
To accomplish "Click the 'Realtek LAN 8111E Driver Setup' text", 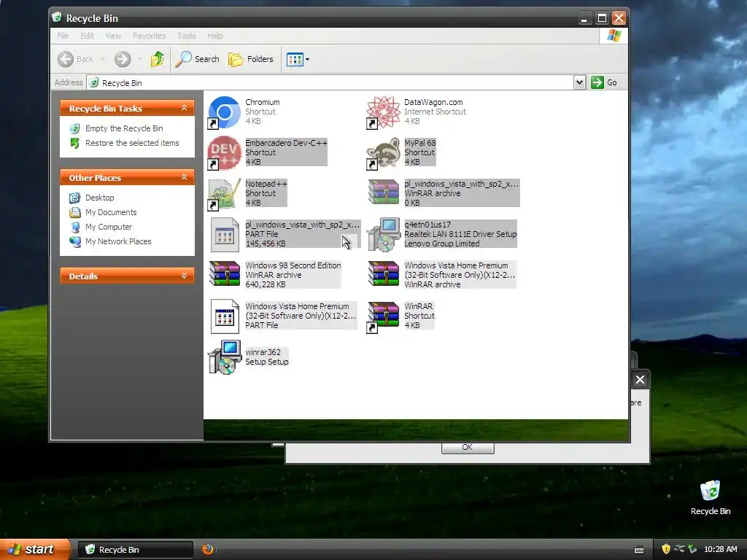I will (x=460, y=234).
